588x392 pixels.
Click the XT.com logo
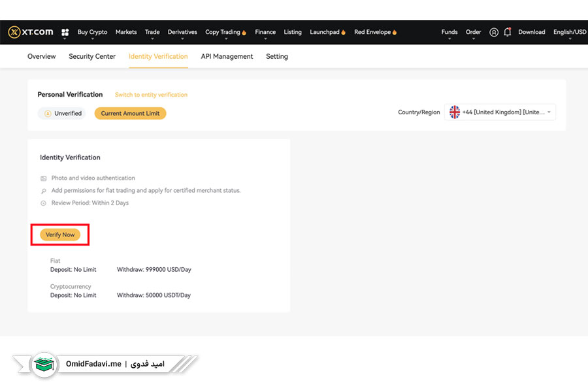click(x=31, y=32)
